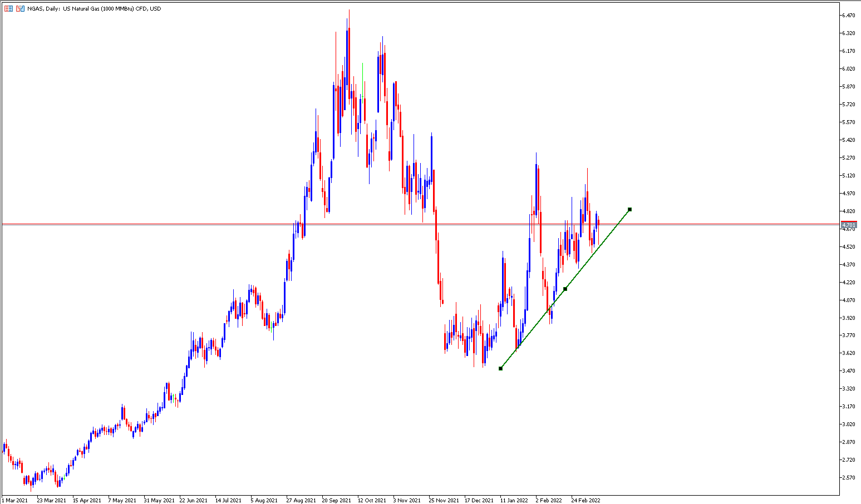This screenshot has width=861, height=504.
Task: Select the trendline's lower-left anchor point
Action: (x=500, y=368)
